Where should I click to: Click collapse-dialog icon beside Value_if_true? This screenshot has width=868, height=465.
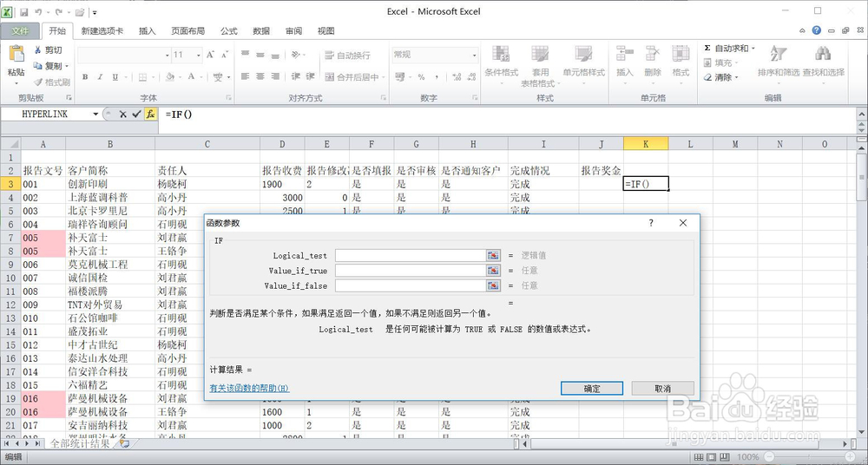(493, 271)
